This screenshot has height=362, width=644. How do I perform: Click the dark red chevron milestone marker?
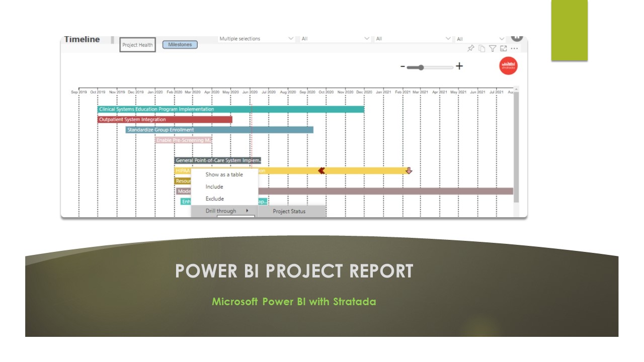click(321, 170)
